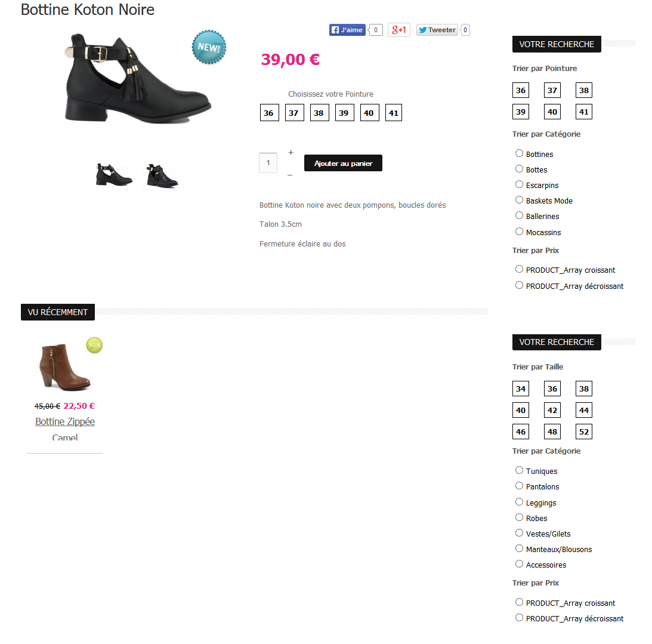Click the blue NEW! badge
652x644 pixels.
209,47
